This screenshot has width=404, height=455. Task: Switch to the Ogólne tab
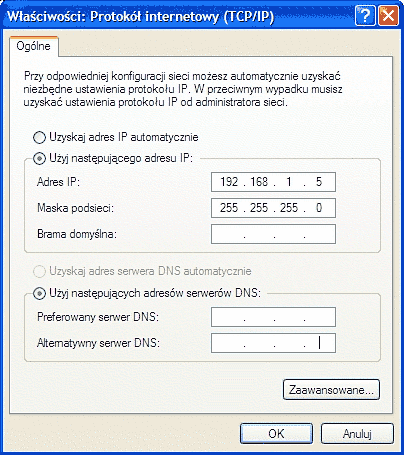[x=34, y=46]
